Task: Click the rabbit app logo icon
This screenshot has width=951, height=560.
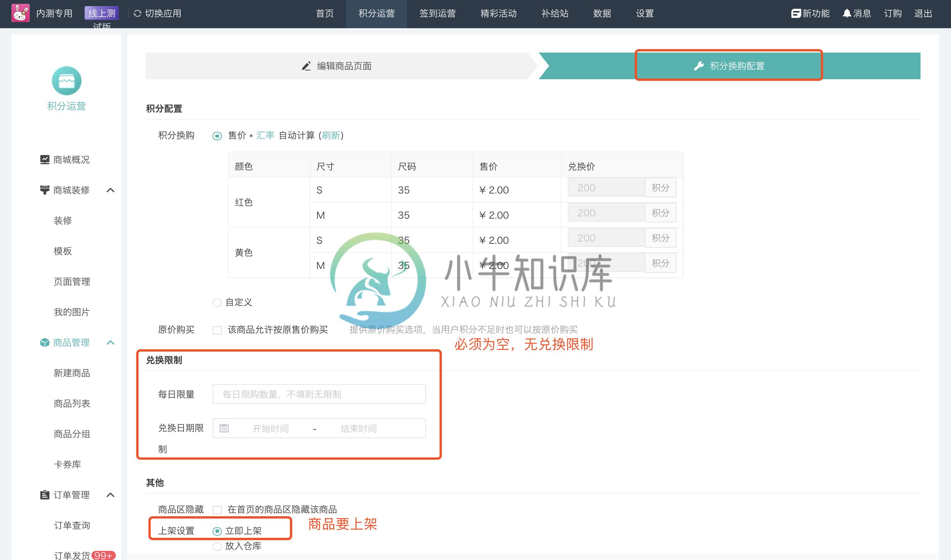Action: click(21, 13)
